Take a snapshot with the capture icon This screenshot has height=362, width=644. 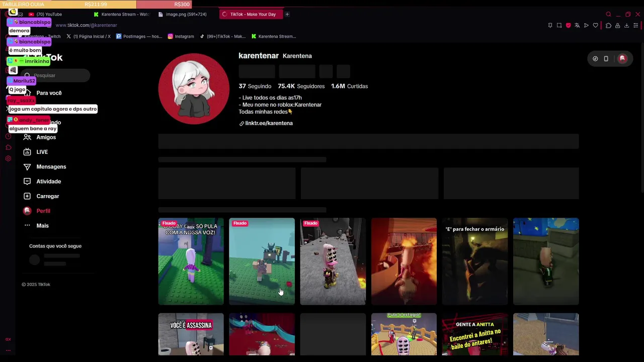(559, 25)
